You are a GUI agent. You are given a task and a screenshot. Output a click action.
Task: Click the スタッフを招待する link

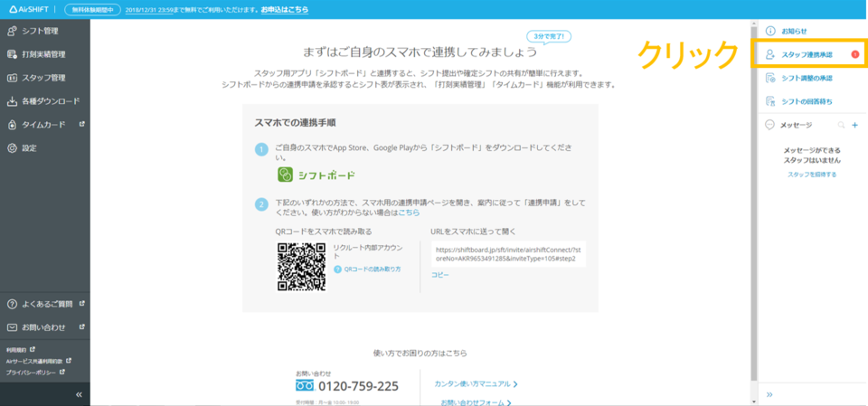point(811,175)
